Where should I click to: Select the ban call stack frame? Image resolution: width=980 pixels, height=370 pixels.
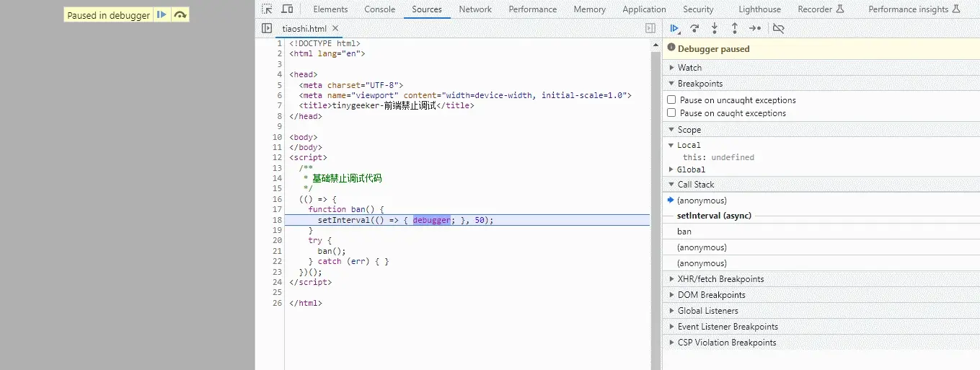point(684,232)
